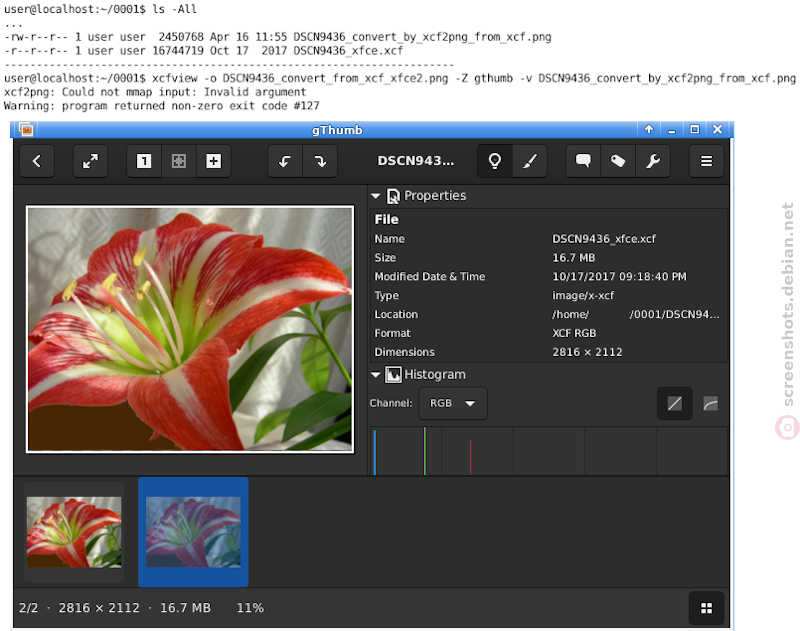Click the Location path value
The height and width of the screenshot is (631, 800).
click(636, 314)
